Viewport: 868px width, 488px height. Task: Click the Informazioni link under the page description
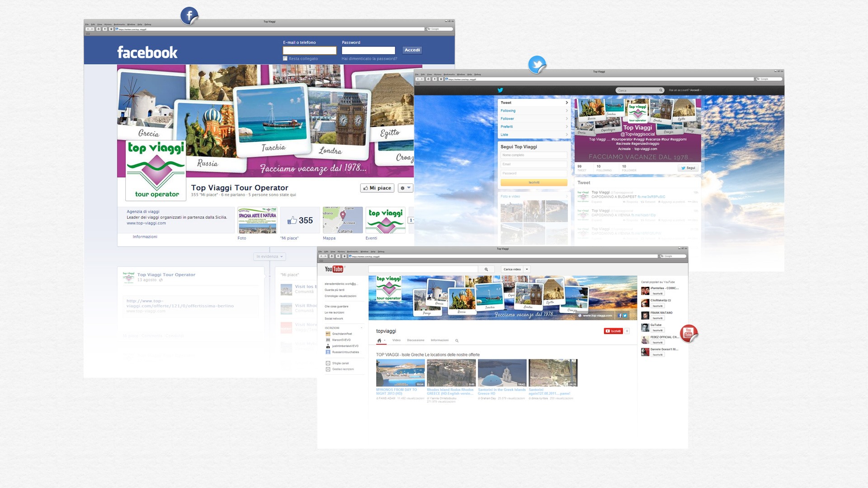[x=145, y=237]
